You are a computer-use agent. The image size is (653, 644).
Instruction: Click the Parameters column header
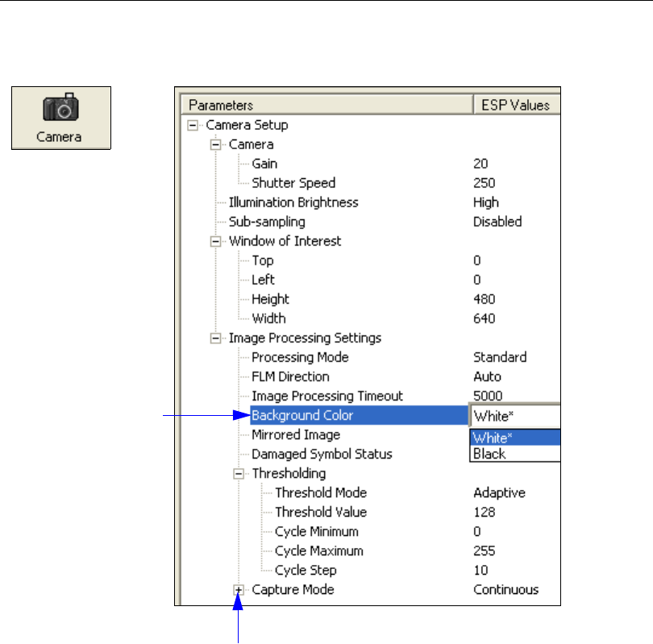[x=327, y=105]
